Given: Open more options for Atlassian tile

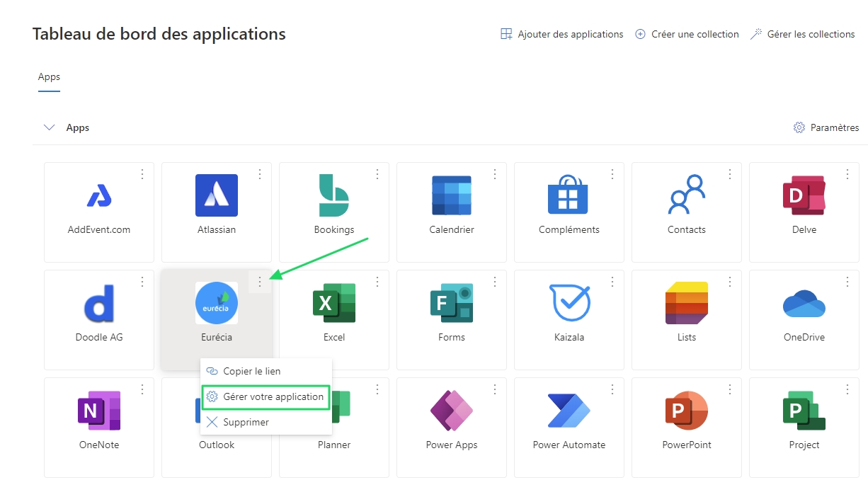Looking at the screenshot, I should [260, 174].
